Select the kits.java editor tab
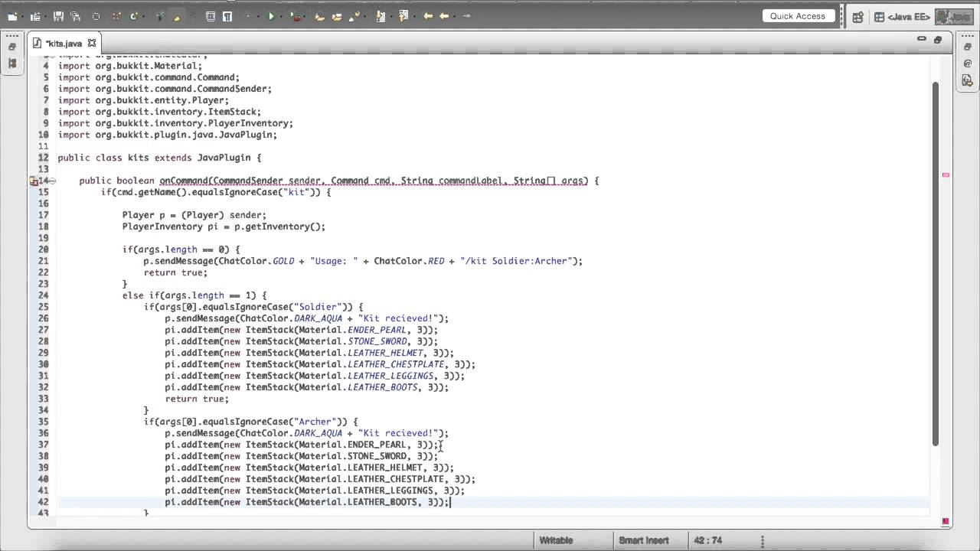The width and height of the screenshot is (980, 551). click(64, 44)
